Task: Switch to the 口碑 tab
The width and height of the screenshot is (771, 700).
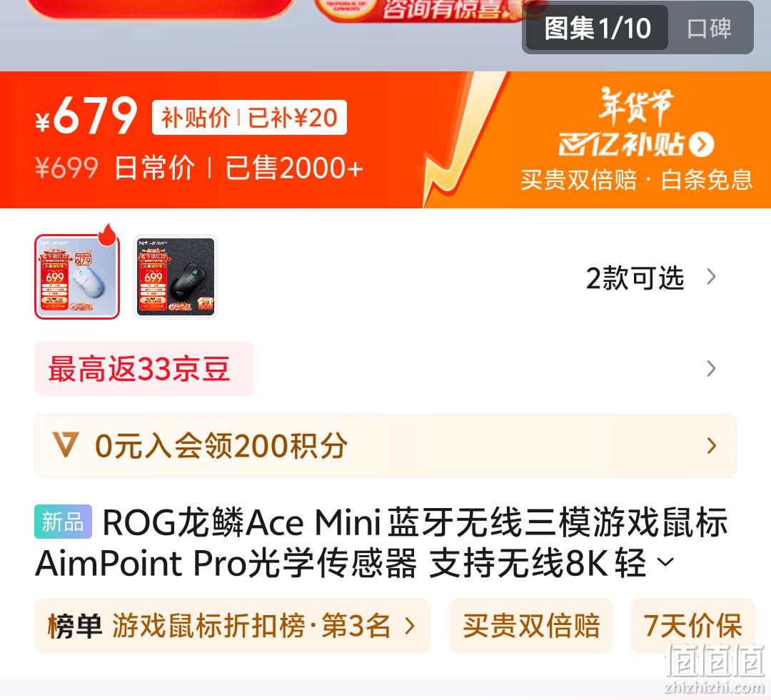Action: pos(709,28)
